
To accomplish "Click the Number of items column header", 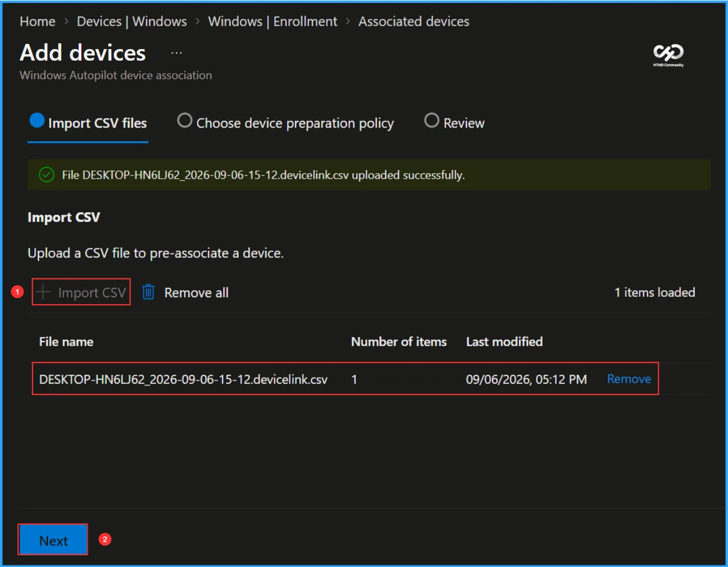I will tap(399, 341).
